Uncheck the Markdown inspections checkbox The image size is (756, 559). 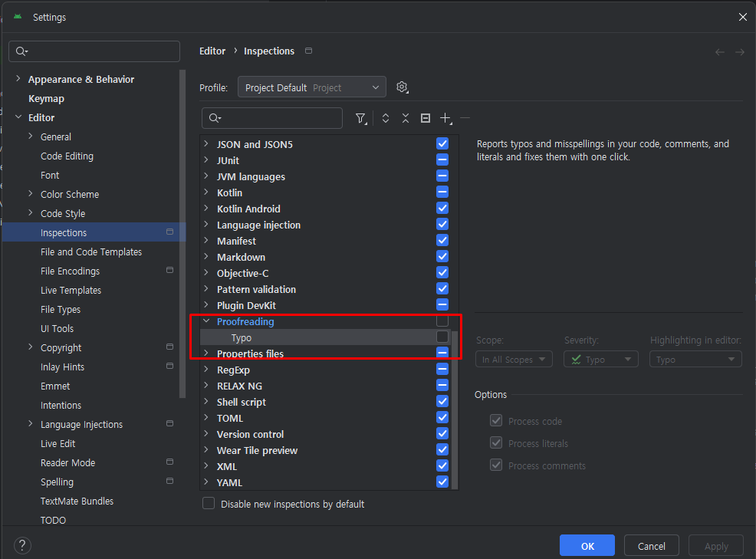coord(442,256)
